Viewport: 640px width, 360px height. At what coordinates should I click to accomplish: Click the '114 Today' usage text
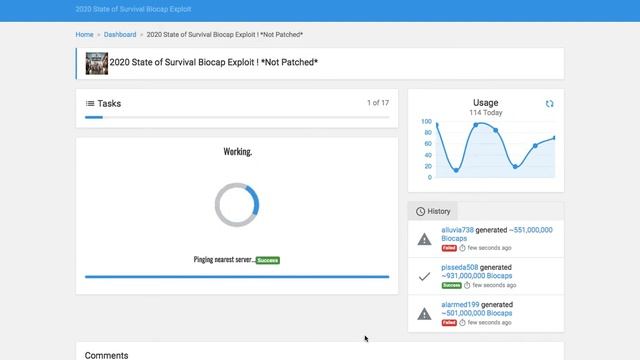(x=486, y=113)
